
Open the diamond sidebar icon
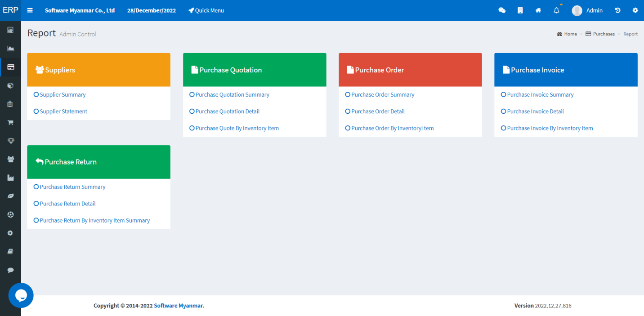pos(10,141)
